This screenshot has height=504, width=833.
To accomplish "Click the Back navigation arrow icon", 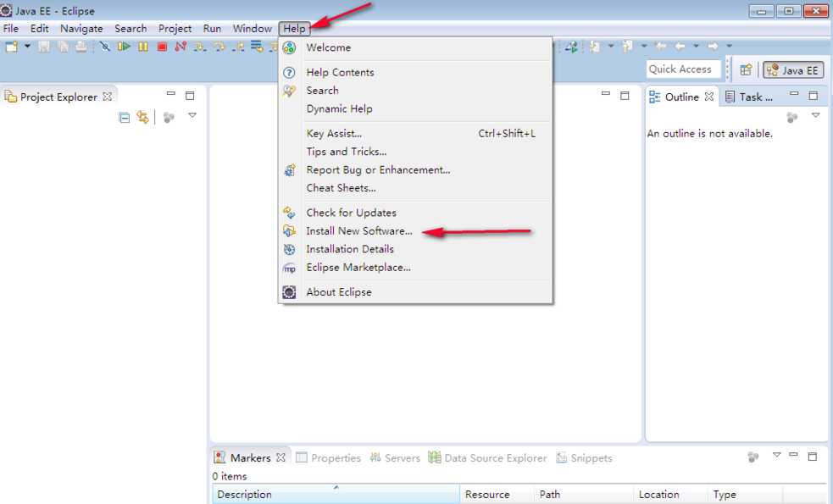I will (x=680, y=47).
